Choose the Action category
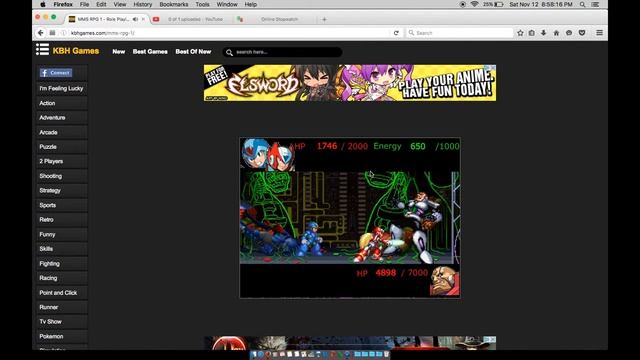 (62, 103)
